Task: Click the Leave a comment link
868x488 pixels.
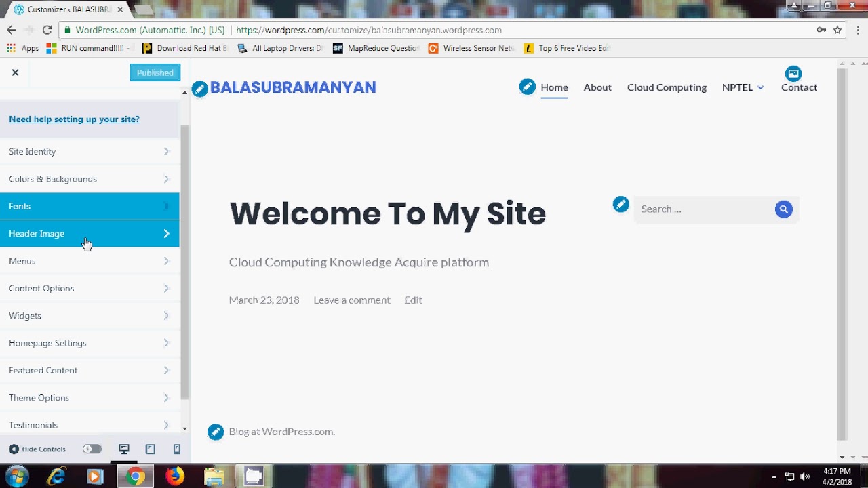Action: tap(351, 300)
